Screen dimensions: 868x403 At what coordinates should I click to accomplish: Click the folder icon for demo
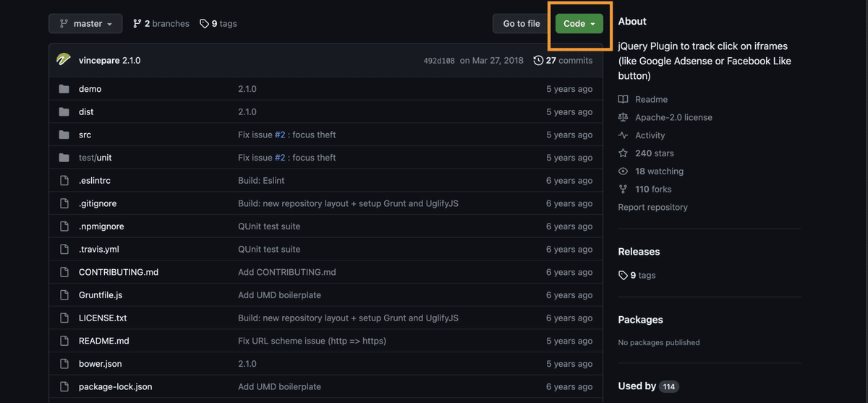tap(64, 89)
